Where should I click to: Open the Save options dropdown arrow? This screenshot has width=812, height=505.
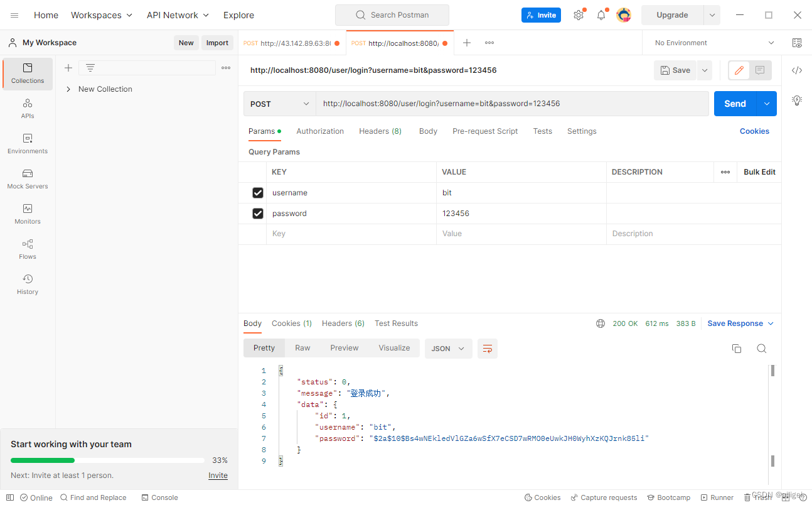pyautogui.click(x=705, y=70)
